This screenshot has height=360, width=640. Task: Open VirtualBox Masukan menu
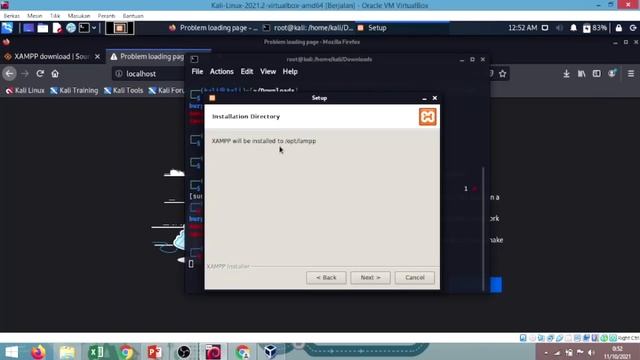coord(79,16)
